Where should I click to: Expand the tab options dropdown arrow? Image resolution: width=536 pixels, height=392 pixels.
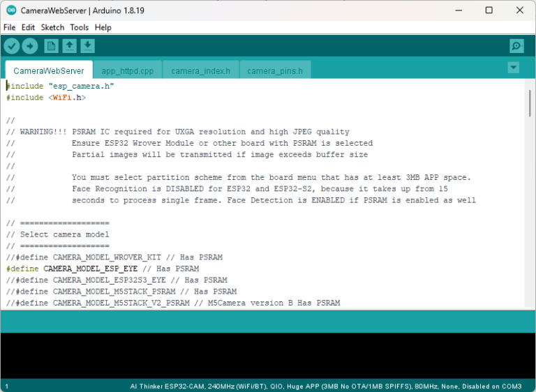click(x=514, y=68)
